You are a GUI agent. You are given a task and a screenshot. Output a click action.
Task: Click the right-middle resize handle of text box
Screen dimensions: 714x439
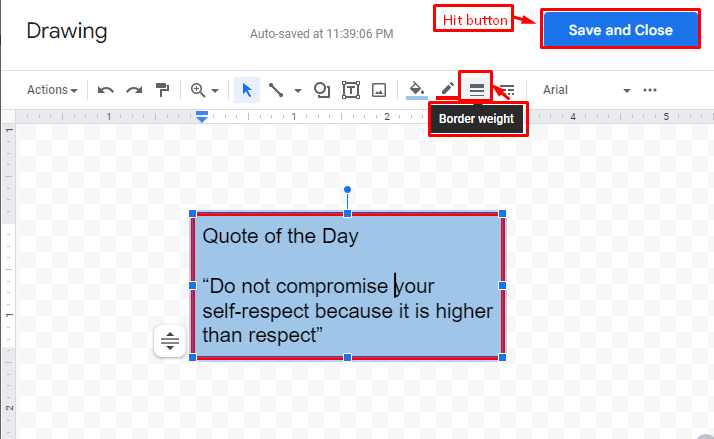pyautogui.click(x=503, y=286)
